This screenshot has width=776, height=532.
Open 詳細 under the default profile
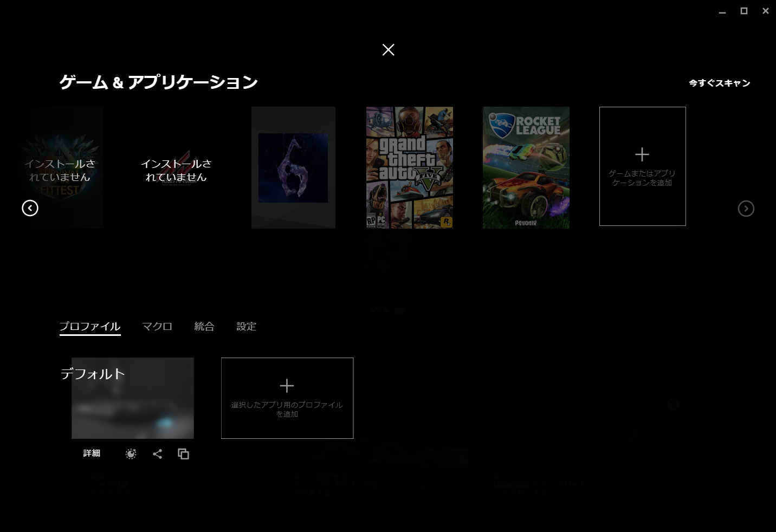(x=92, y=453)
